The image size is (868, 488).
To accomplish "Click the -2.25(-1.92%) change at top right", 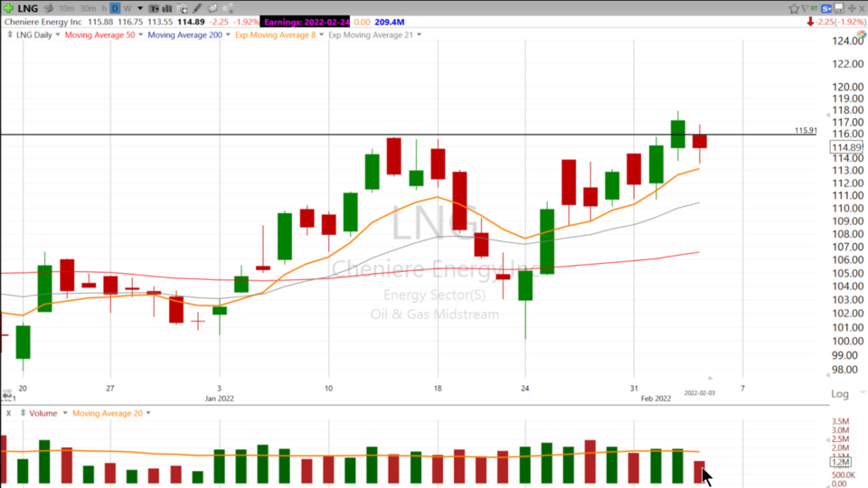I will 840,22.
